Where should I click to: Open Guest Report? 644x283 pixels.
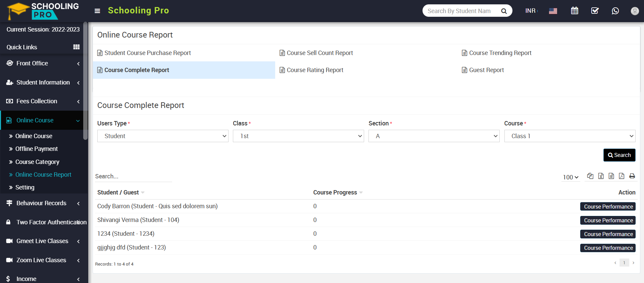coord(483,70)
